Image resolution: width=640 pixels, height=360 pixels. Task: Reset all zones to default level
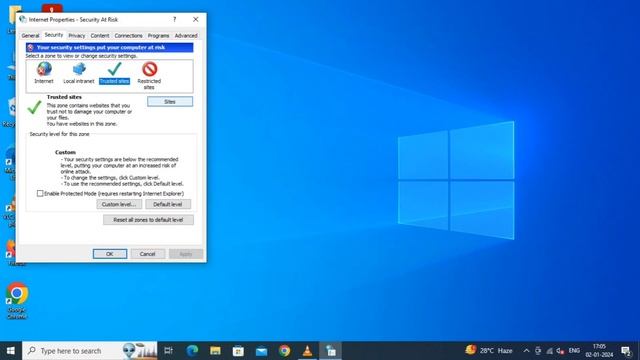coord(148,220)
